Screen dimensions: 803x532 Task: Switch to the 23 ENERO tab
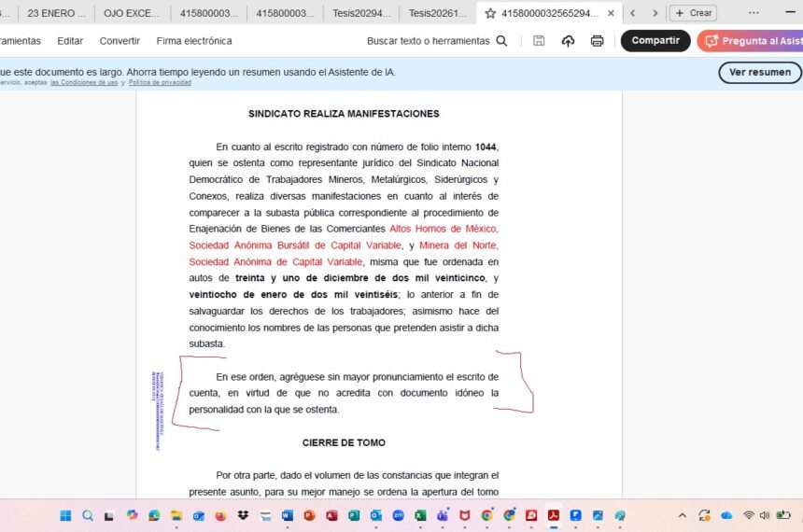click(x=56, y=13)
